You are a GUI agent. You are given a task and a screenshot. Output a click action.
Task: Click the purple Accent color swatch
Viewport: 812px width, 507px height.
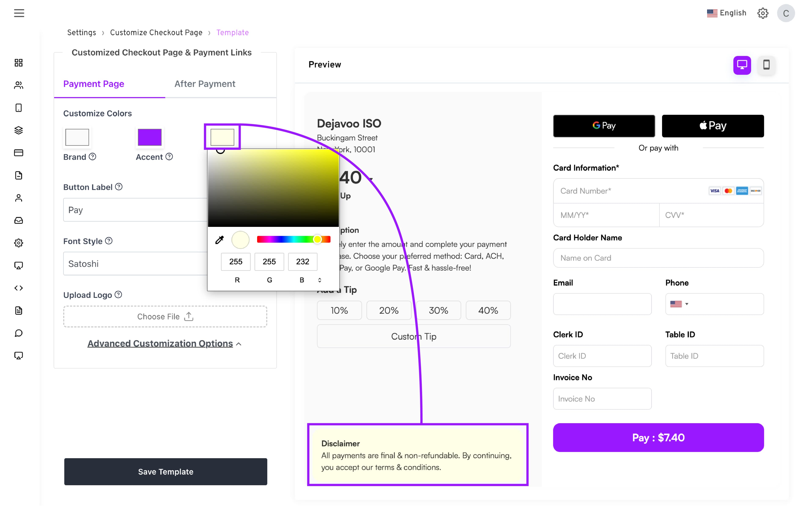coord(150,137)
